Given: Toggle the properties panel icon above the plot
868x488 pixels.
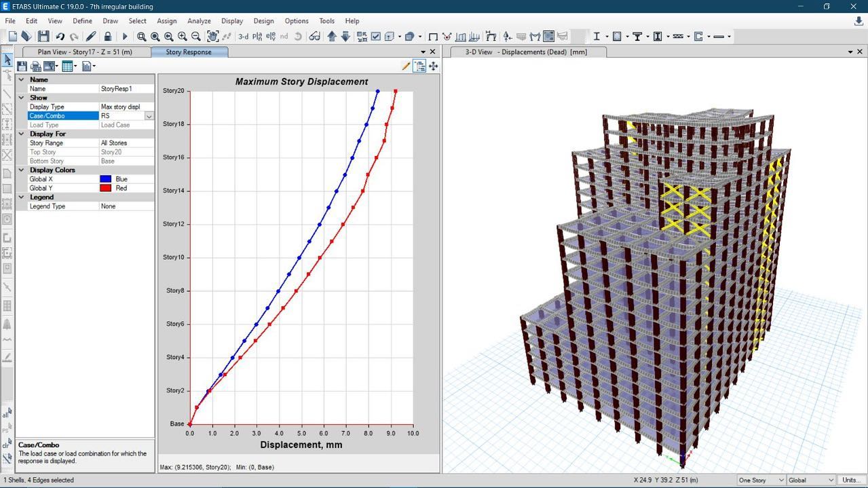Looking at the screenshot, I should pyautogui.click(x=419, y=66).
